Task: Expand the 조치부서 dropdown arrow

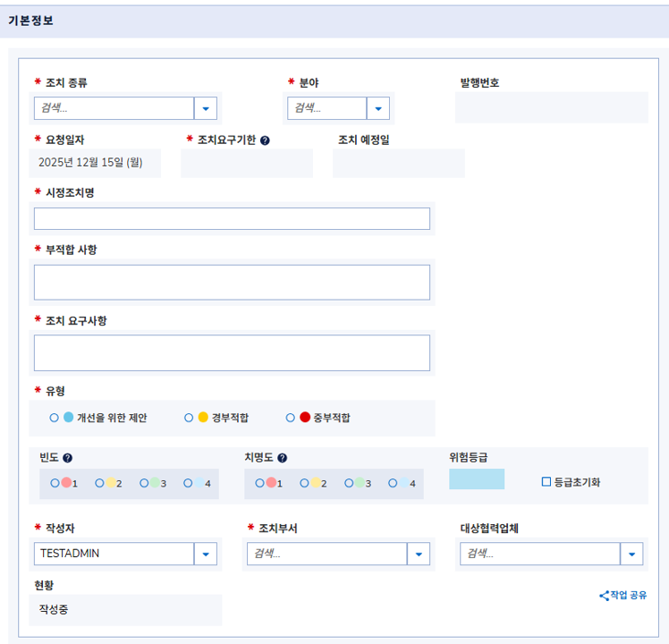Action: 419,554
